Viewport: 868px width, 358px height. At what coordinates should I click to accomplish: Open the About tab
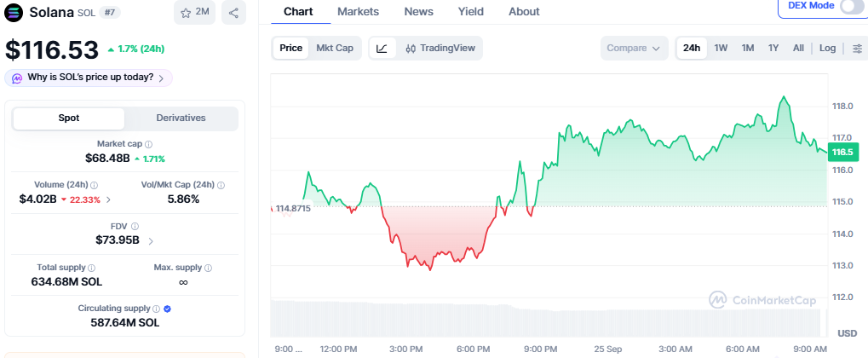524,12
